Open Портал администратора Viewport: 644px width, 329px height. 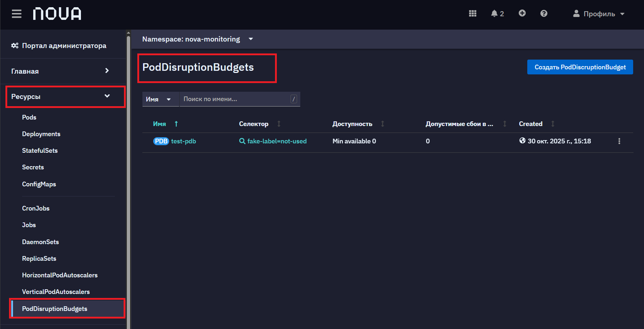pyautogui.click(x=59, y=46)
